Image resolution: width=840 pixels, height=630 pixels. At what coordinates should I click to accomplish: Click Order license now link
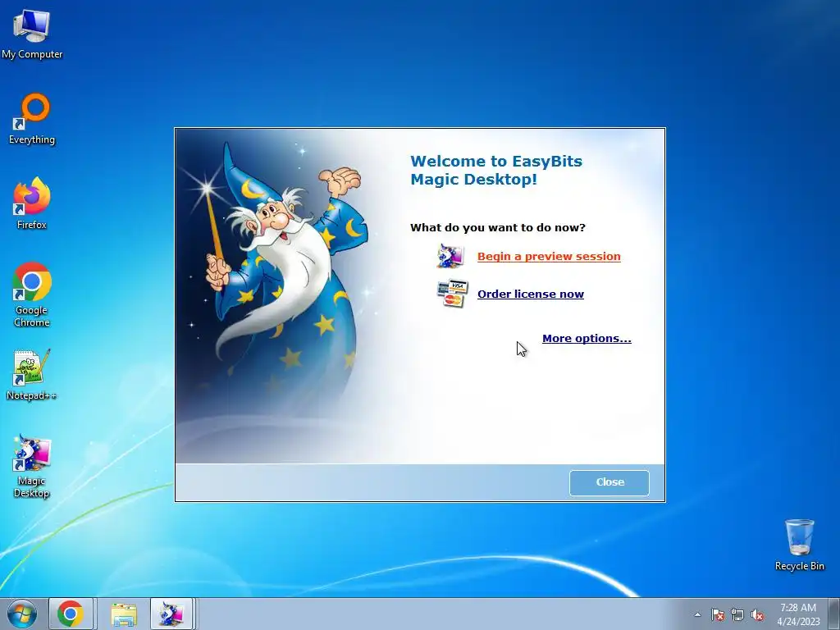pos(531,294)
